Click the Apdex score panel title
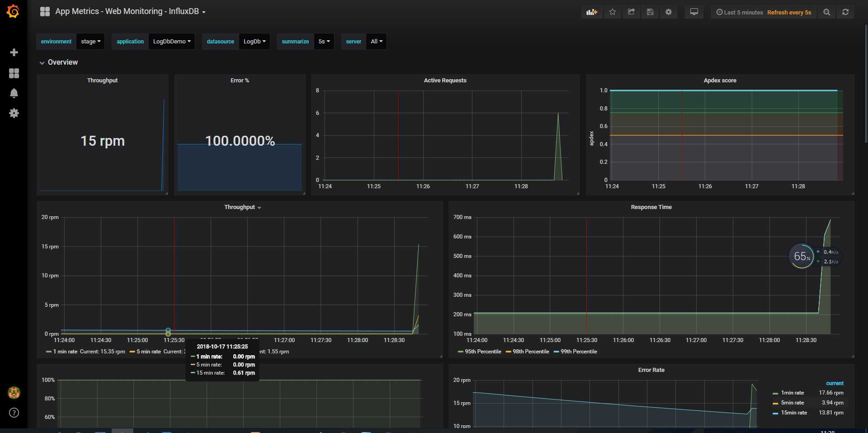The height and width of the screenshot is (433, 868). tap(720, 81)
